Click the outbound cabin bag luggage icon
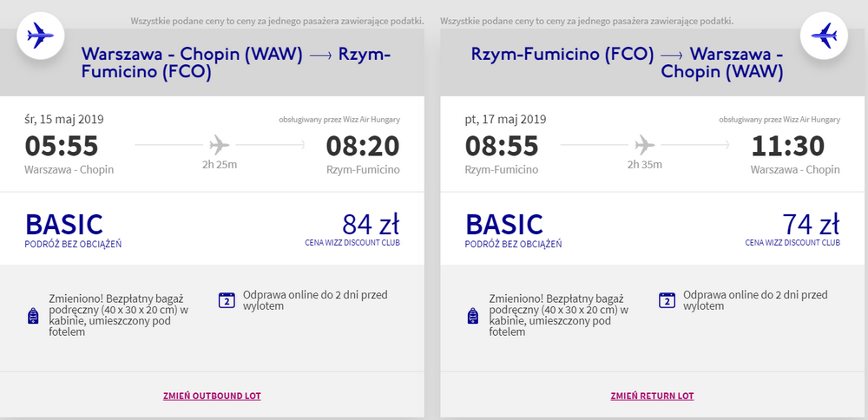This screenshot has height=420, width=868. click(33, 316)
